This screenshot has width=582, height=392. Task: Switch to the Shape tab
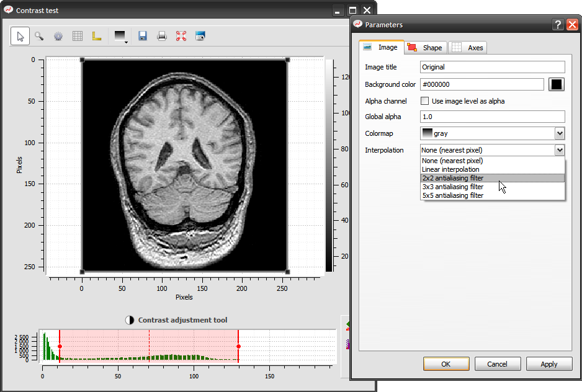coord(426,48)
